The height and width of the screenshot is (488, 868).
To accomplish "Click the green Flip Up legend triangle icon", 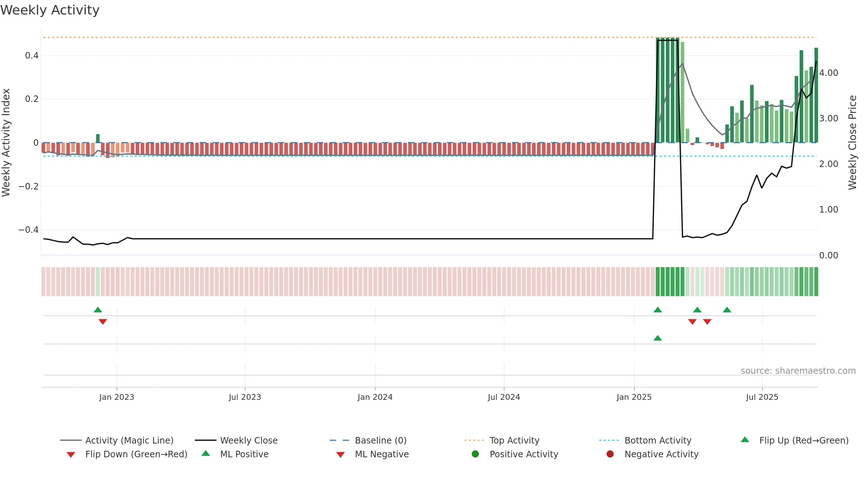I will pos(745,440).
